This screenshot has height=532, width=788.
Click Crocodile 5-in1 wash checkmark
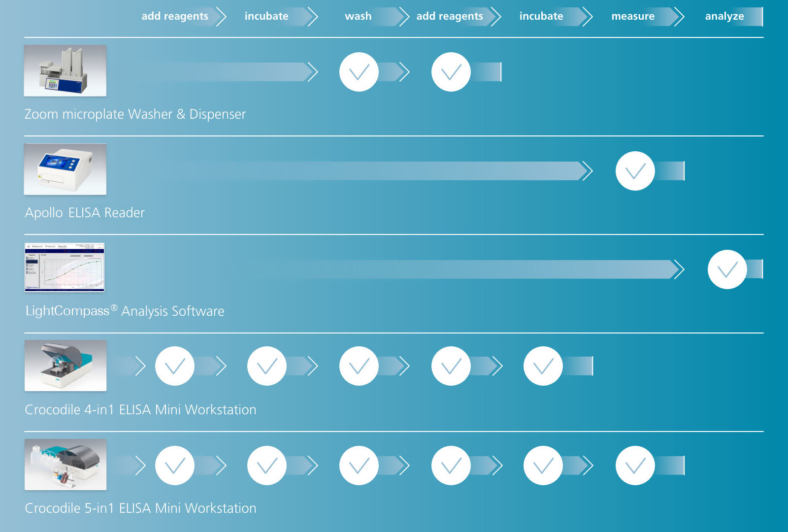pos(359,465)
